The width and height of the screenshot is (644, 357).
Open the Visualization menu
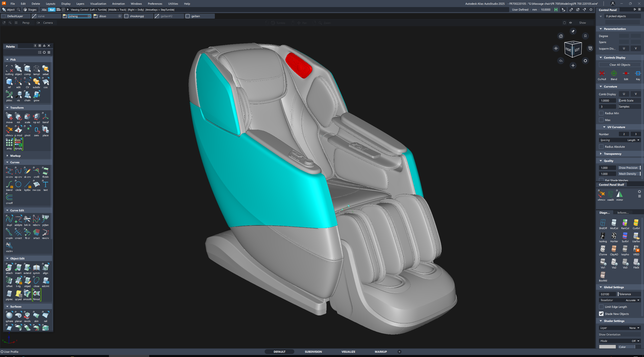(98, 4)
